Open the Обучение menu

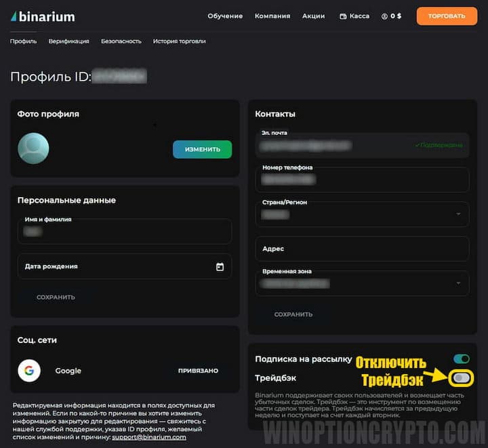tap(225, 16)
